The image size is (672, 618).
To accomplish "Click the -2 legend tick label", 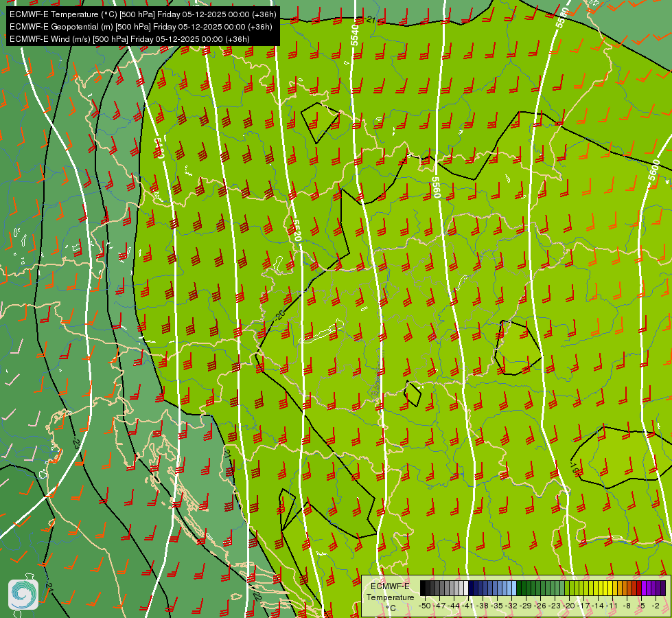I will (x=656, y=606).
